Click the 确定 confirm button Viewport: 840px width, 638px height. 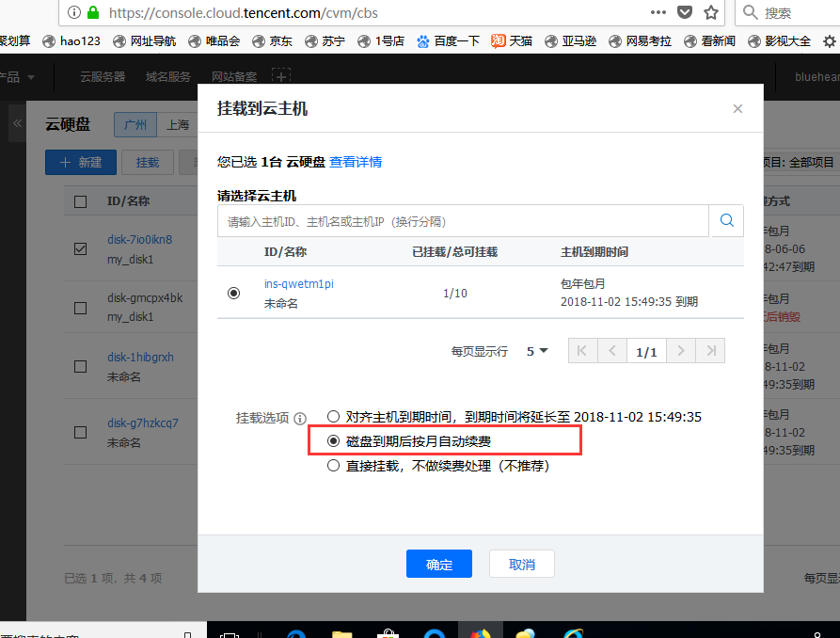(438, 564)
